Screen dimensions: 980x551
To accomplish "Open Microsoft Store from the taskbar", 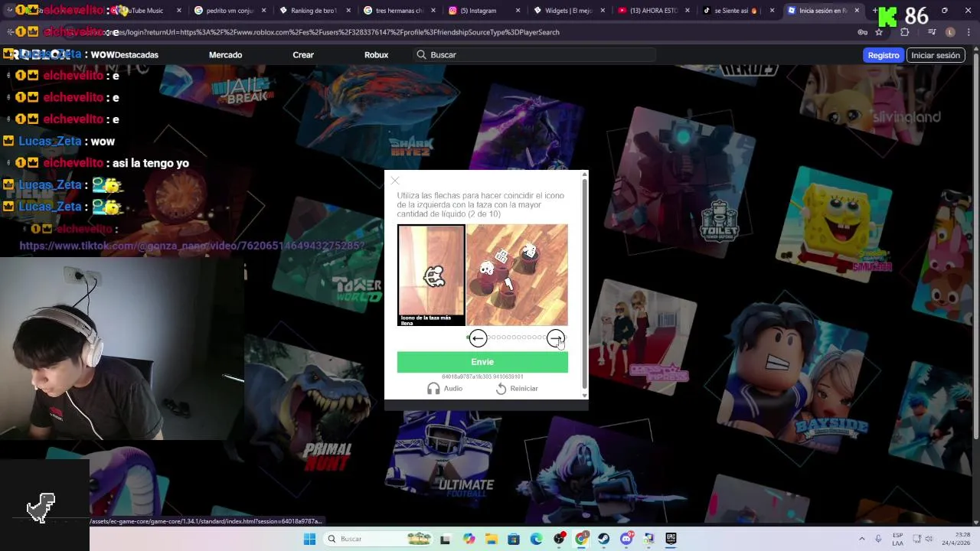I will pyautogui.click(x=514, y=539).
